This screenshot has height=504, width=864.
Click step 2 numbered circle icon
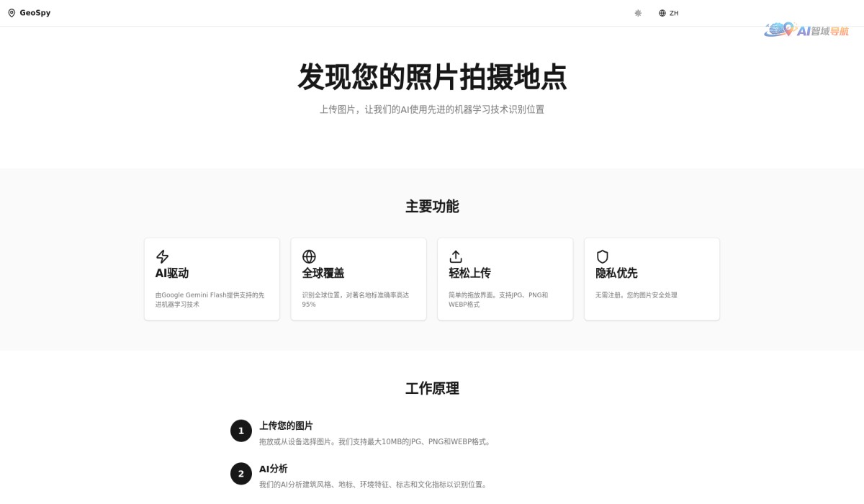coord(240,473)
